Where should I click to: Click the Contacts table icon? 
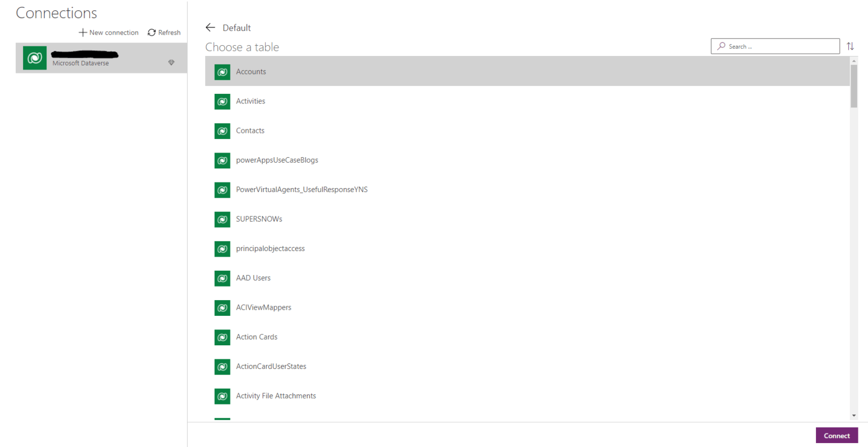[x=222, y=131]
